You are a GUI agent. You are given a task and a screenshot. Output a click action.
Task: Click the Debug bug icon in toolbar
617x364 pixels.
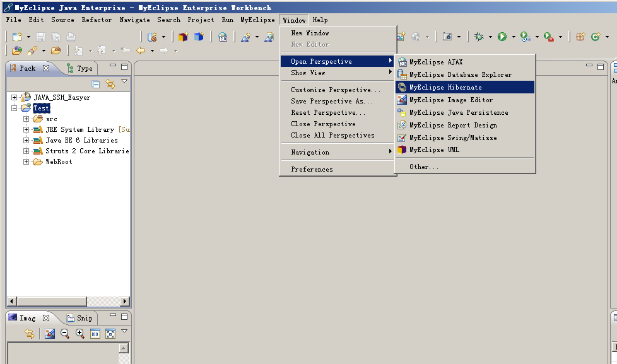coord(479,37)
